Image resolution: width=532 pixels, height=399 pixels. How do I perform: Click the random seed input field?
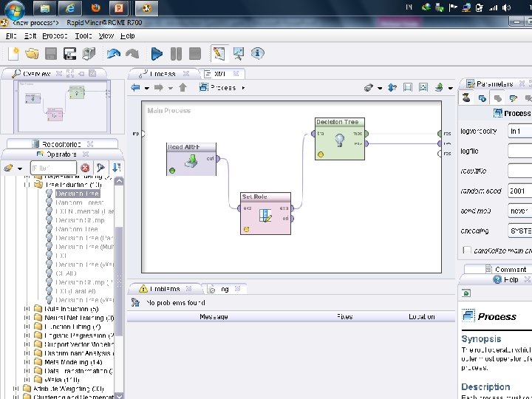pyautogui.click(x=519, y=191)
